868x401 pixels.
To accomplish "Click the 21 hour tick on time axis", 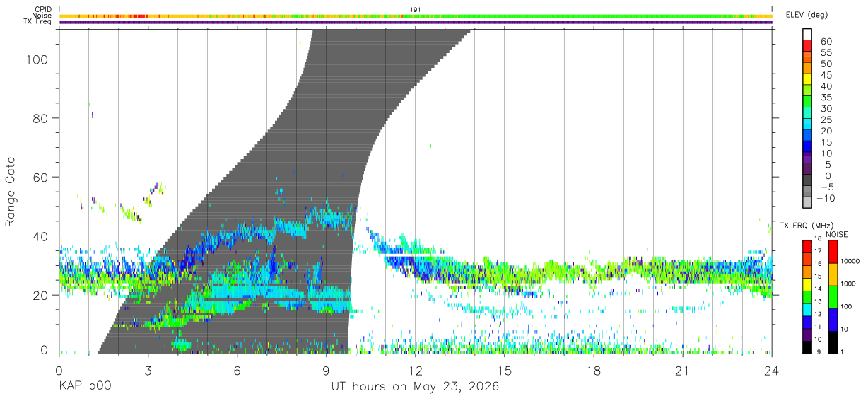I will pos(683,371).
